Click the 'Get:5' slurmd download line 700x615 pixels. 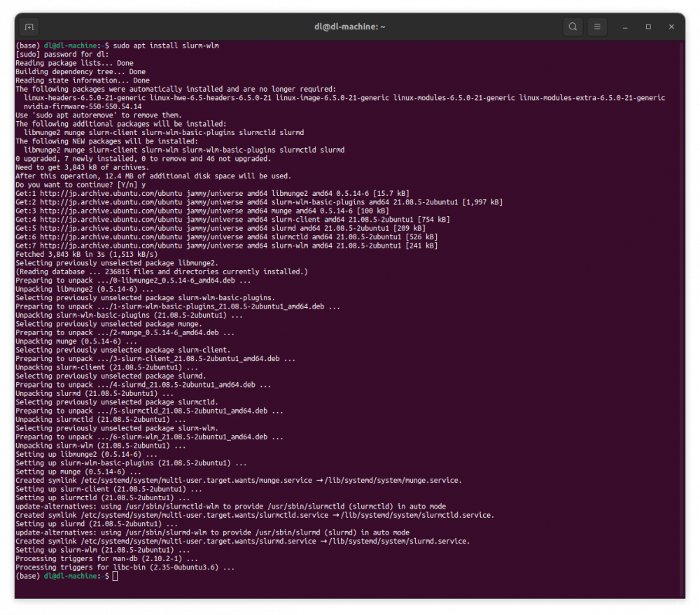tap(220, 229)
